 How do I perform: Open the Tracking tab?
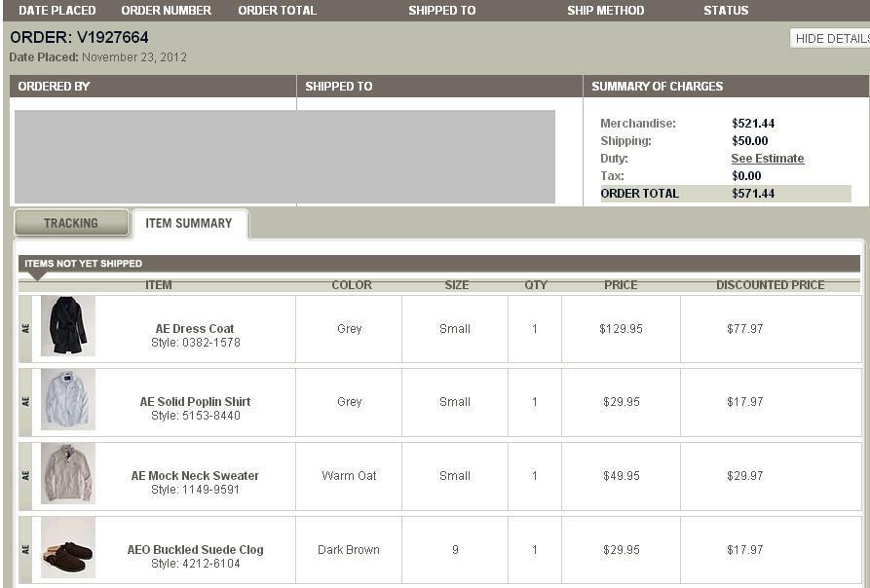71,223
